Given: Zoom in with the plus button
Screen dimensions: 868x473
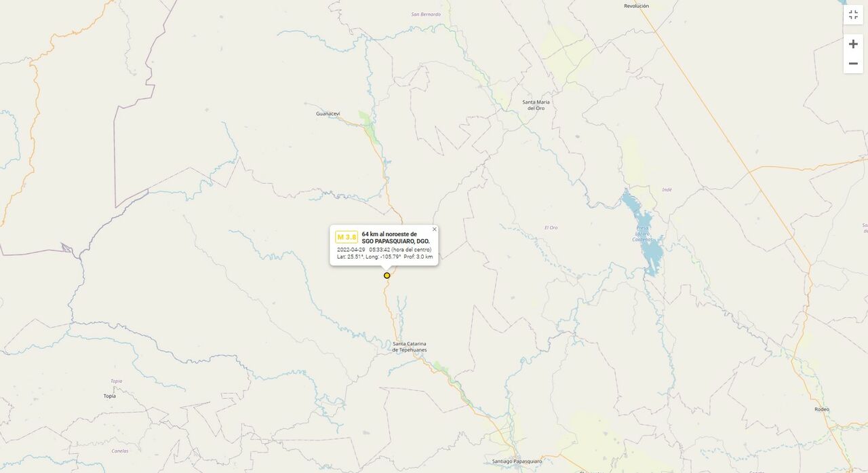Looking at the screenshot, I should pyautogui.click(x=853, y=44).
